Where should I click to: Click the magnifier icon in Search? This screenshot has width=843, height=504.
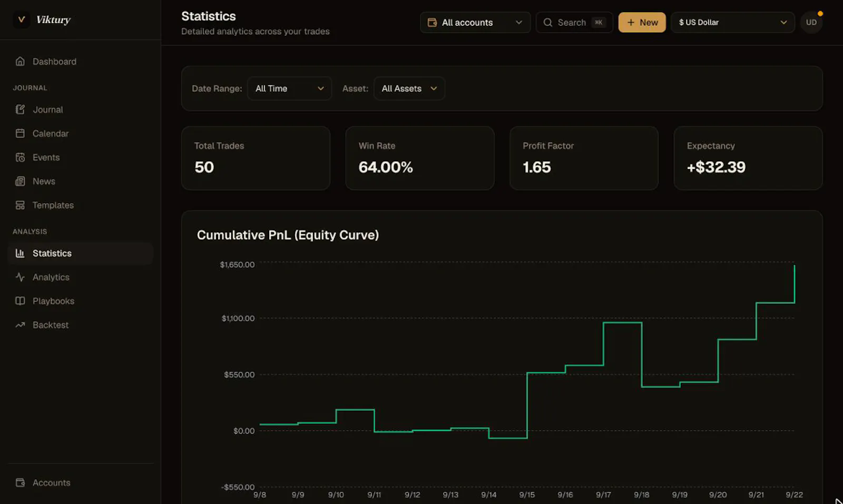[548, 23]
